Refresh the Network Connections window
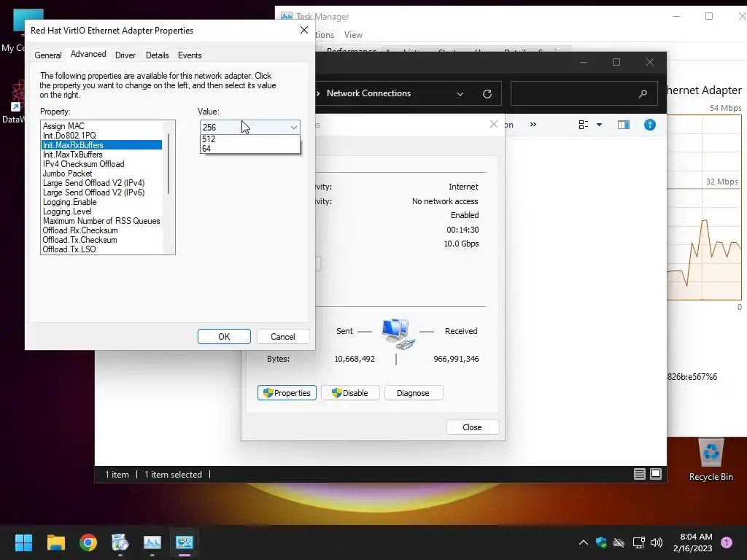This screenshot has height=560, width=747. click(x=487, y=94)
